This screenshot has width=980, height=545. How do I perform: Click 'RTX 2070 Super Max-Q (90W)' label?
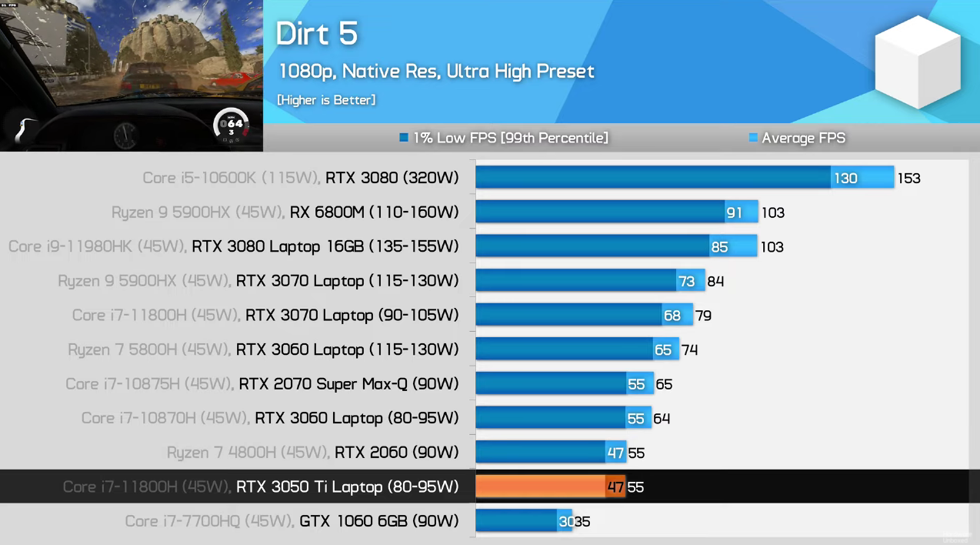(349, 383)
